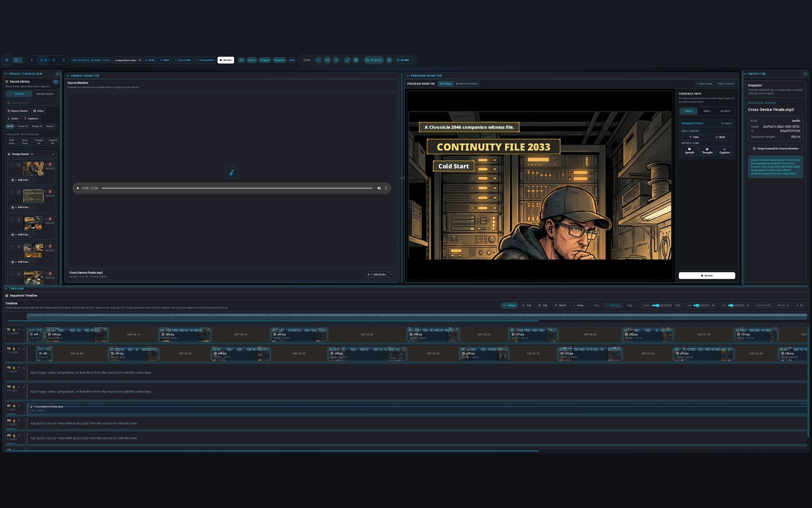Click the Undo button

coord(150,60)
